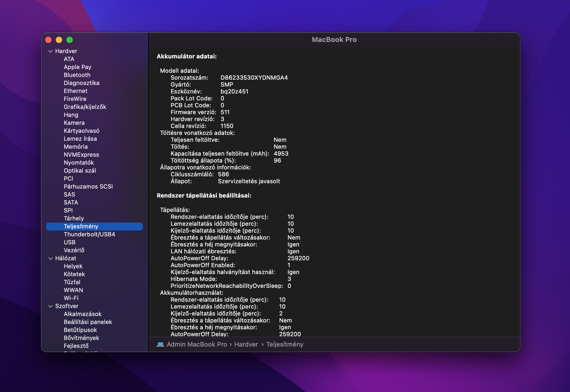Click the laptop icon in the path bar
Screen dimensions: 570x392
(160, 344)
